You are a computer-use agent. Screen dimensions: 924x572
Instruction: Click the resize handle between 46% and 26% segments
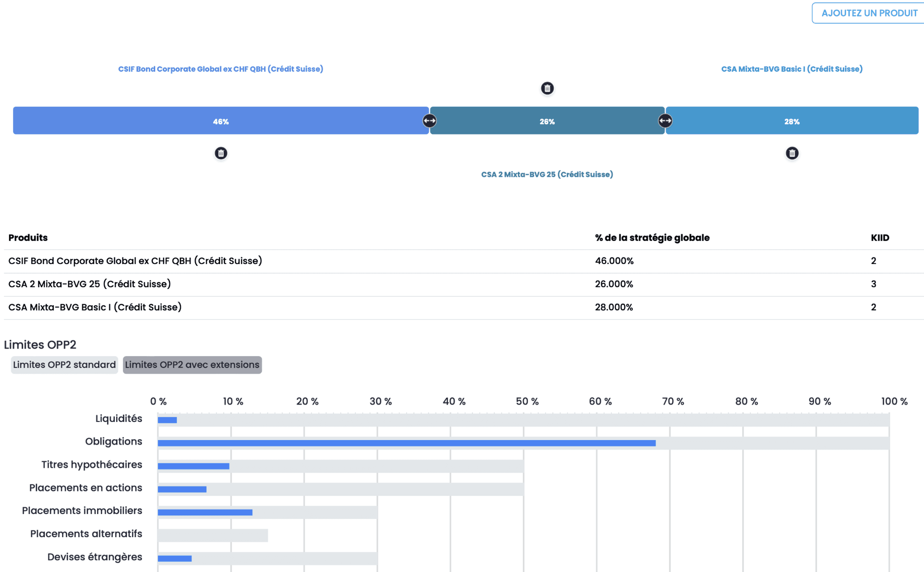click(x=429, y=120)
